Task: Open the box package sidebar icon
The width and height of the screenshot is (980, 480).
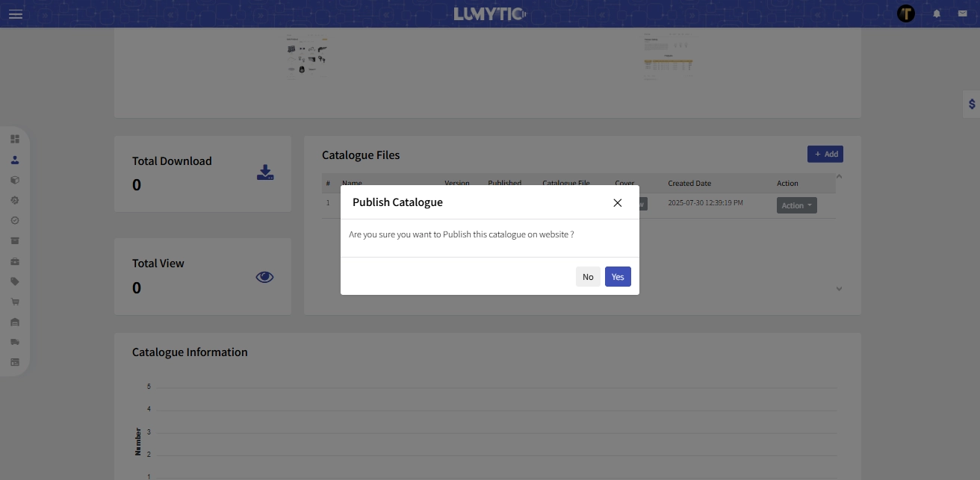Action: pyautogui.click(x=15, y=180)
